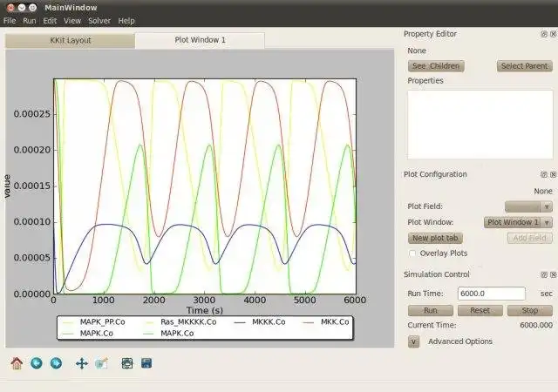
Task: Click the Run simulation button
Action: (x=430, y=310)
